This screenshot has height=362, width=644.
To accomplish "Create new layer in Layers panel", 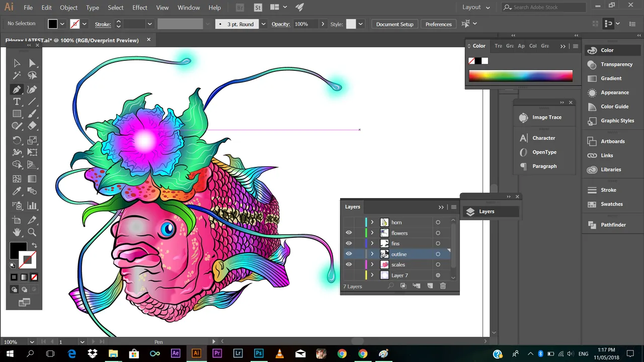I will [430, 286].
